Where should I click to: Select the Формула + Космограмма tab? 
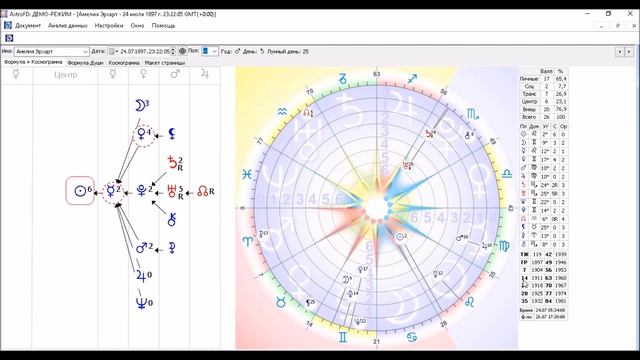click(x=33, y=62)
